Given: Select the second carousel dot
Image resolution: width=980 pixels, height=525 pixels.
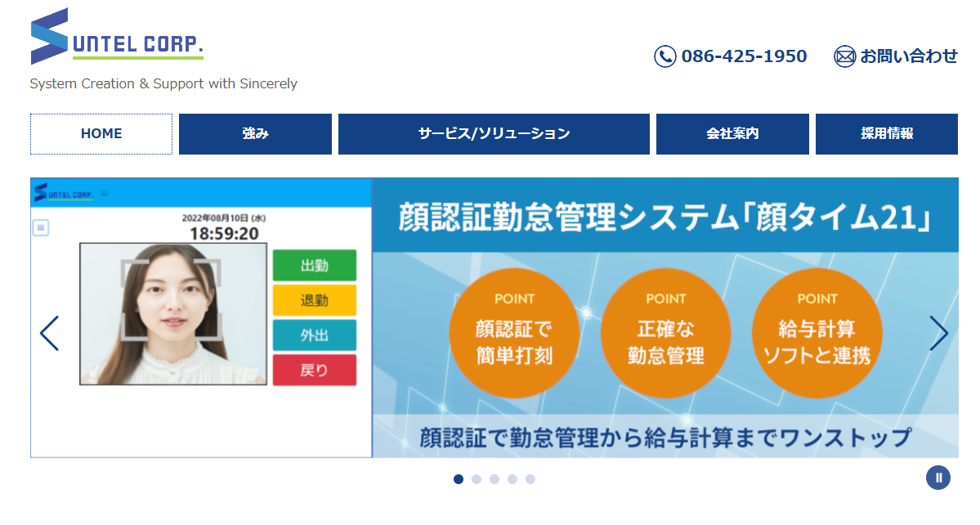Looking at the screenshot, I should pyautogui.click(x=477, y=479).
